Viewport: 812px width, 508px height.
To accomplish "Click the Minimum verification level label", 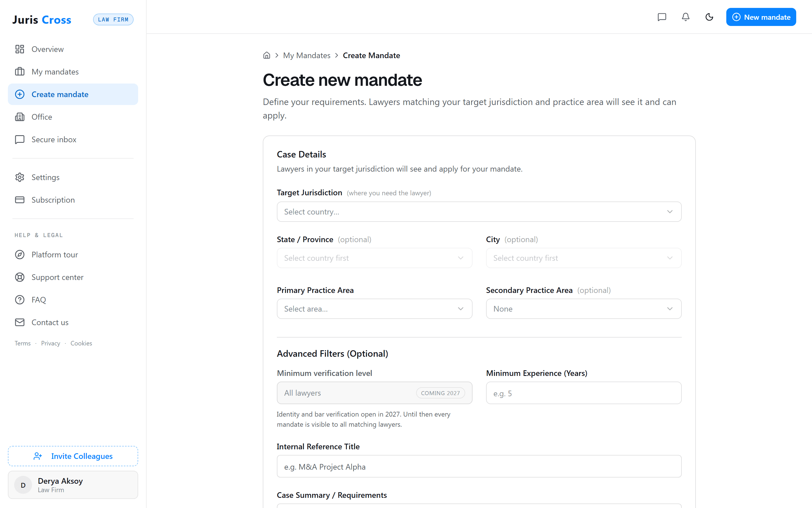I will pos(324,373).
